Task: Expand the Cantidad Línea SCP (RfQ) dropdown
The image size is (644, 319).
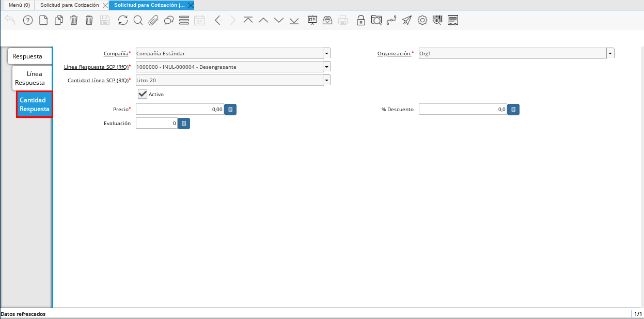Action: 326,80
